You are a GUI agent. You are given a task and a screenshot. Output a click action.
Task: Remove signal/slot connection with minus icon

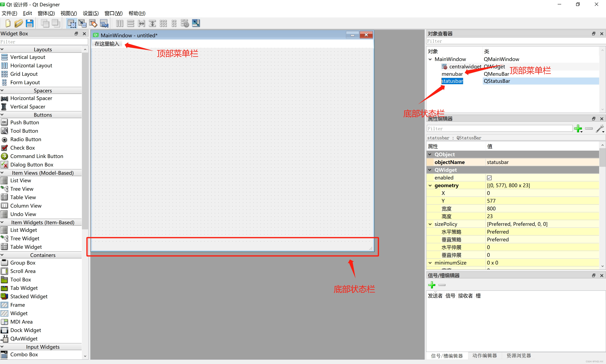point(442,285)
